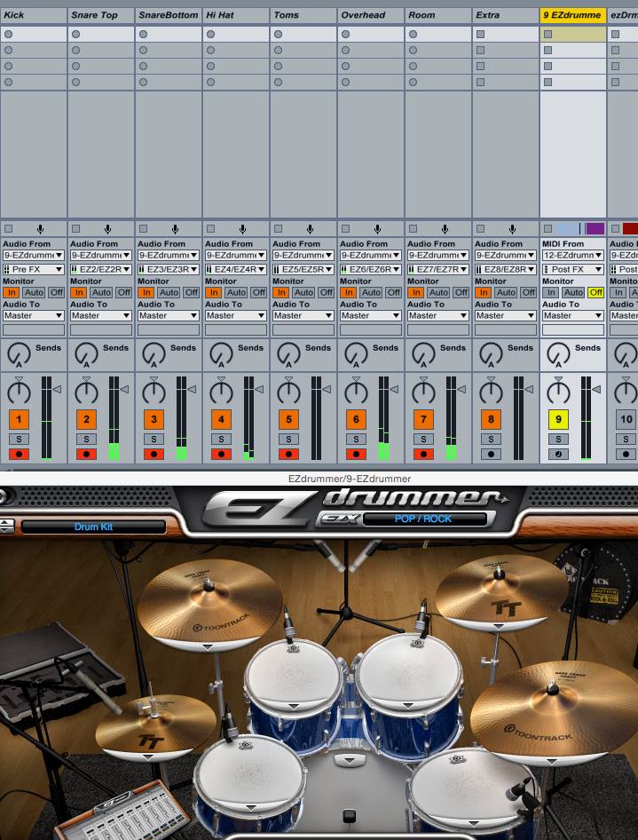Image resolution: width=638 pixels, height=840 pixels.
Task: Open 9 EZdrummer MIDI From dropdown
Action: click(572, 256)
